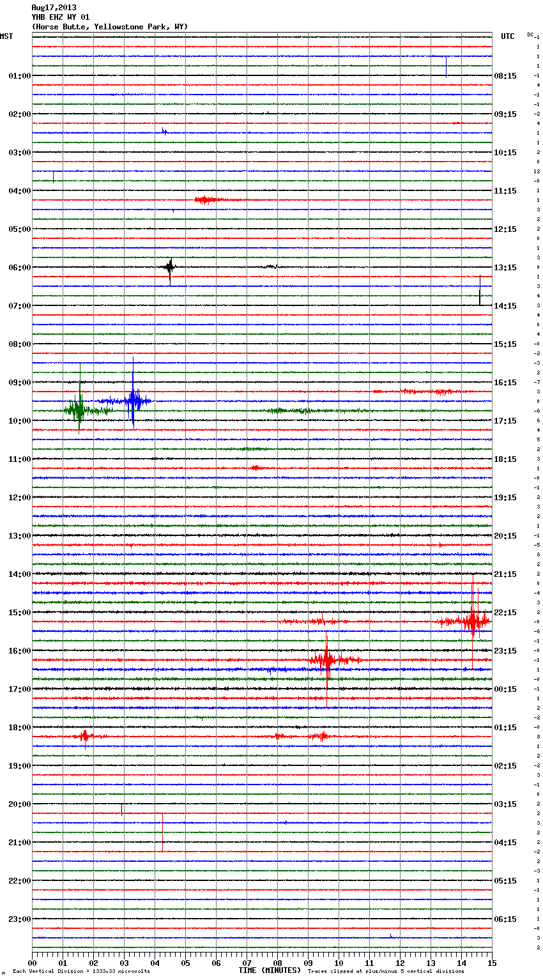Screen dimensions: 543x980
Task: Click the 23:15 UTC time label
Action: (505, 651)
